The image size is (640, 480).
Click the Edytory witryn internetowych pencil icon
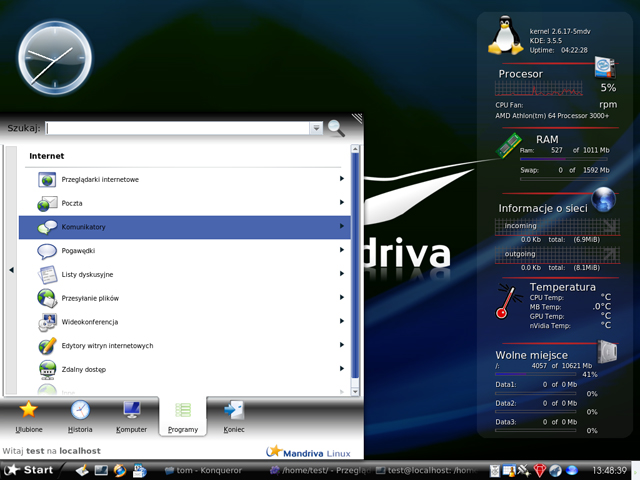pyautogui.click(x=48, y=345)
